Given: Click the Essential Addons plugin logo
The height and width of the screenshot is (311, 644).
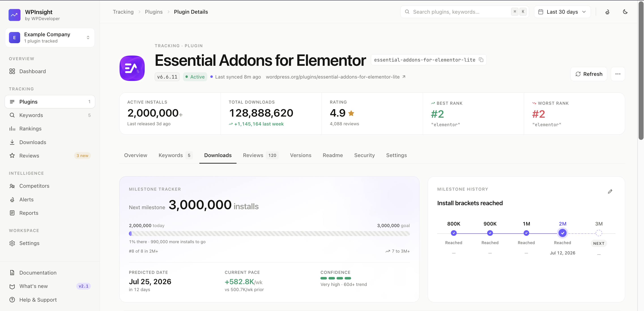Looking at the screenshot, I should (x=132, y=68).
